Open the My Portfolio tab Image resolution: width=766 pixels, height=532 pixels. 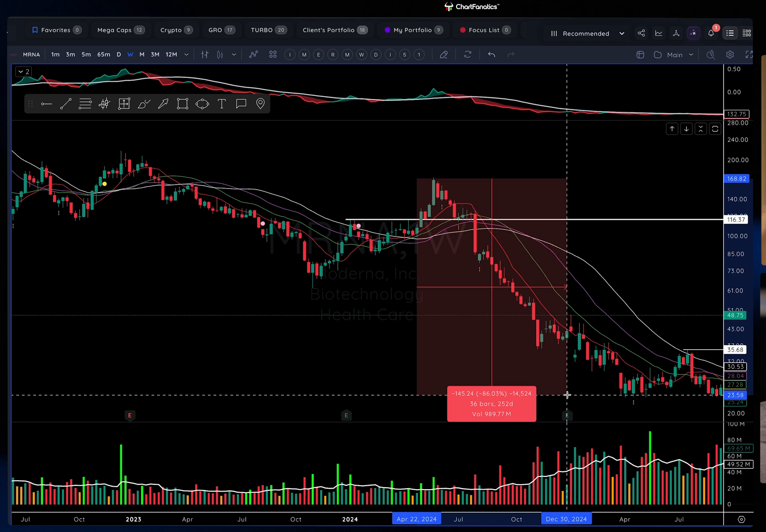coord(413,30)
